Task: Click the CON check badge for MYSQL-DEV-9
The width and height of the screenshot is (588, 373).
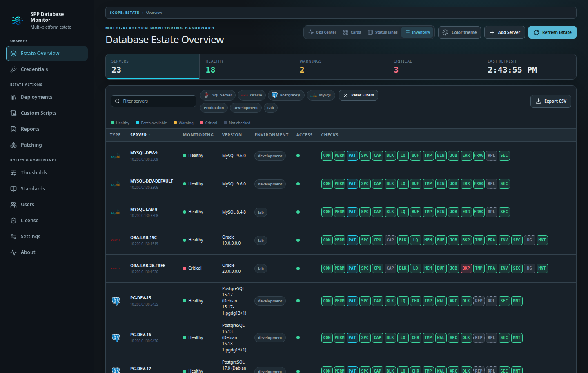Action: (x=327, y=156)
